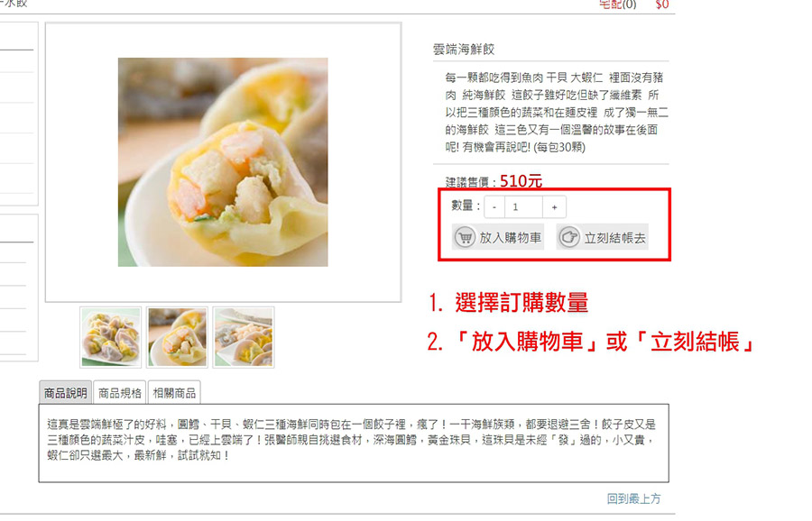Click the large seafood dumpling product image
This screenshot has width=812, height=521.
(223, 162)
